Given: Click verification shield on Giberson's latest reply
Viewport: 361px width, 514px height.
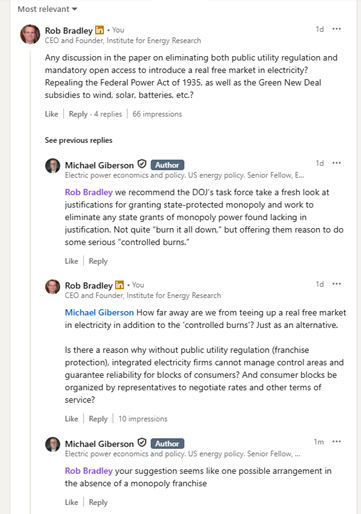Looking at the screenshot, I should 142,443.
